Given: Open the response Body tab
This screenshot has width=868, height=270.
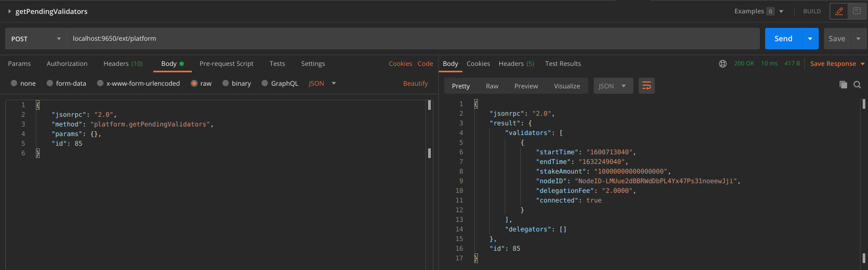Looking at the screenshot, I should (451, 64).
